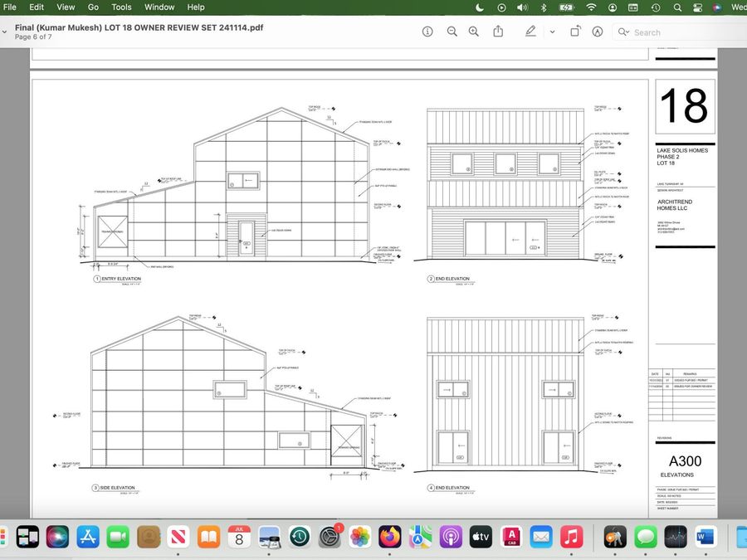Viewport: 747px width, 560px height.
Task: Toggle Wi-Fi from the menu bar
Action: point(591,7)
